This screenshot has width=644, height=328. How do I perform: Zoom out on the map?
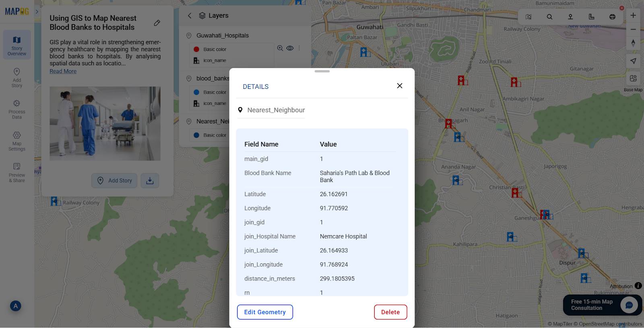(633, 29)
